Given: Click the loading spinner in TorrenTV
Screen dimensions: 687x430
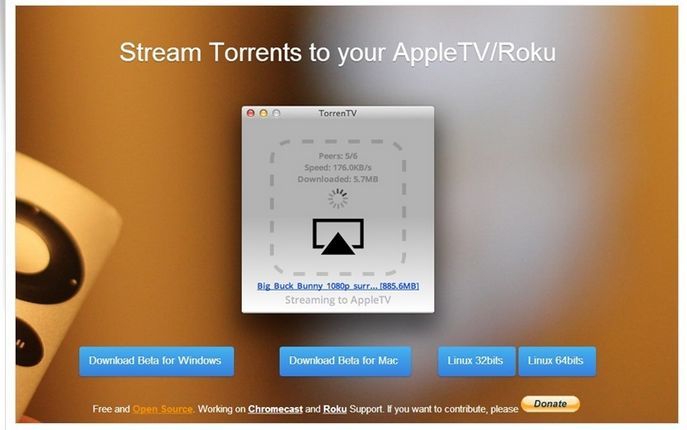Looking at the screenshot, I should pos(338,199).
